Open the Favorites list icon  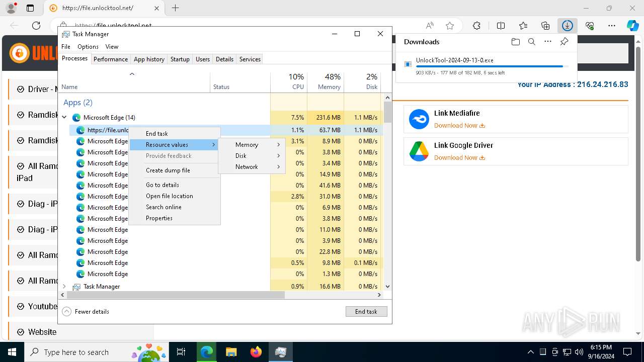tap(523, 26)
